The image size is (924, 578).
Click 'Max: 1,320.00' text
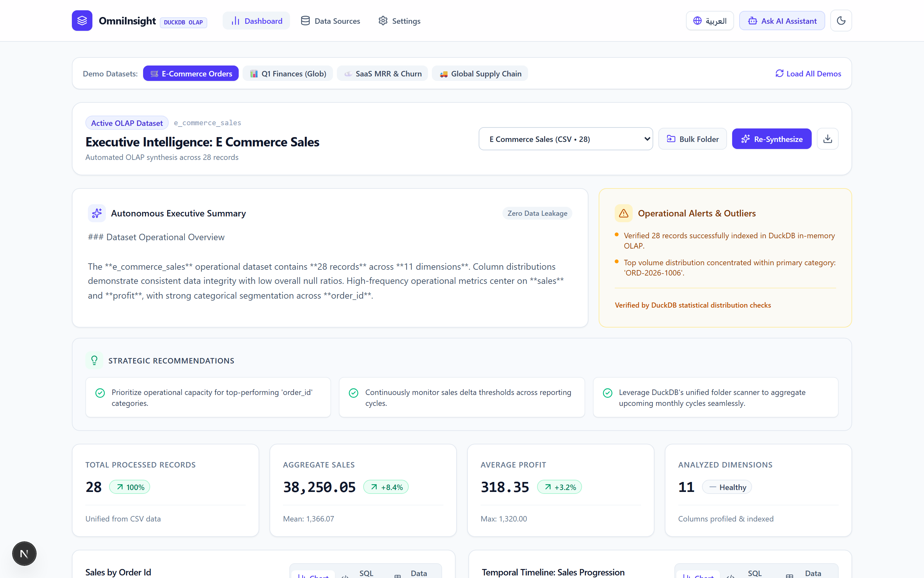point(504,518)
